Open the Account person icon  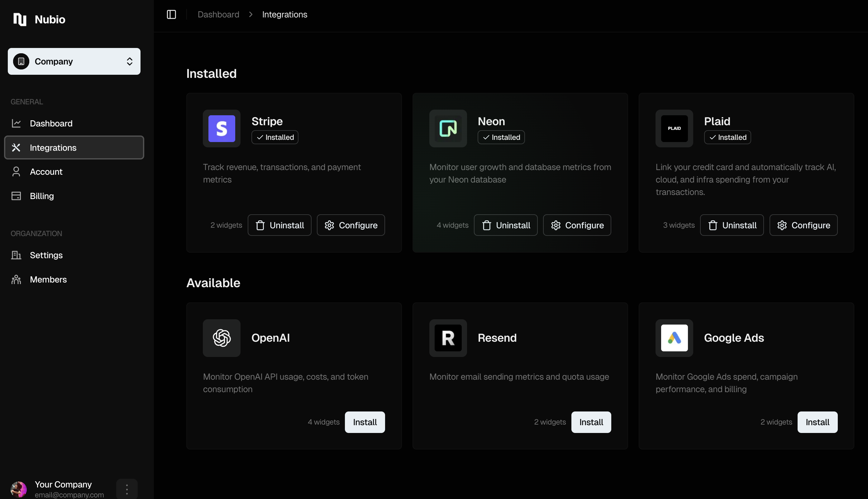pyautogui.click(x=17, y=172)
